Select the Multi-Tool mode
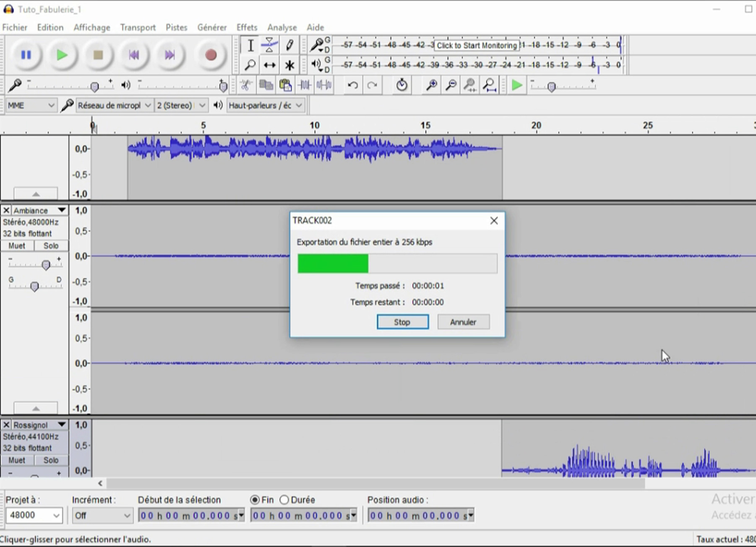Image resolution: width=756 pixels, height=547 pixels. point(289,65)
